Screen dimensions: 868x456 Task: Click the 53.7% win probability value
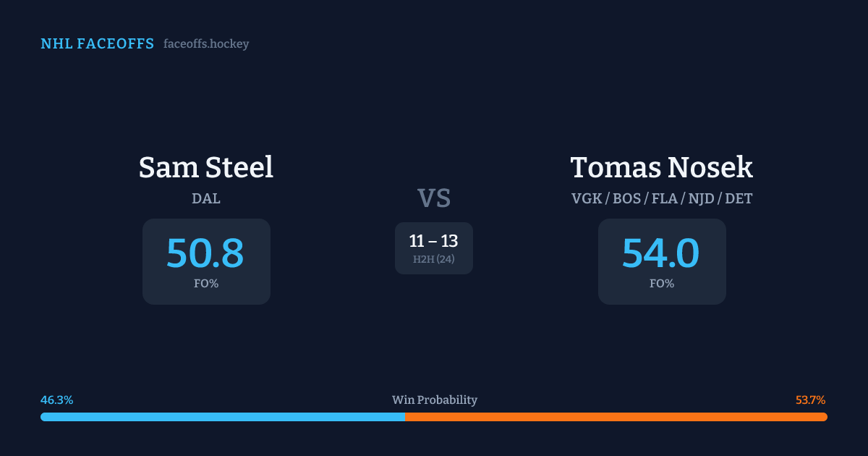[811, 400]
